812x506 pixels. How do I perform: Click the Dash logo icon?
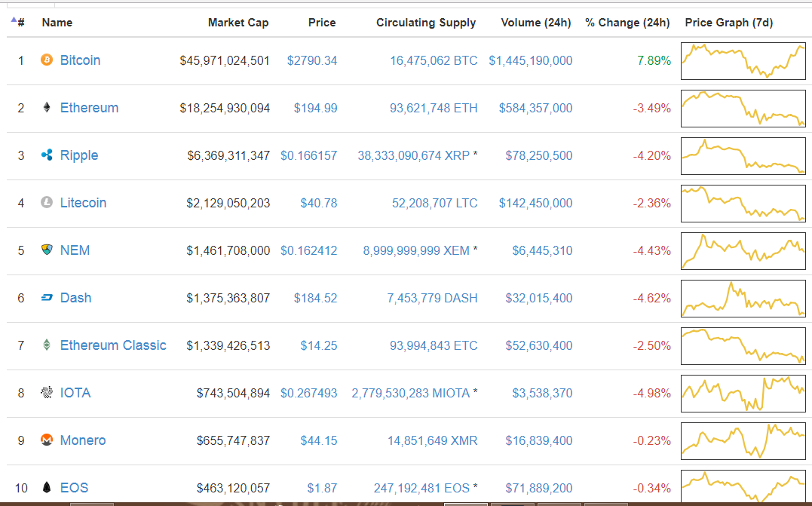[x=47, y=298]
